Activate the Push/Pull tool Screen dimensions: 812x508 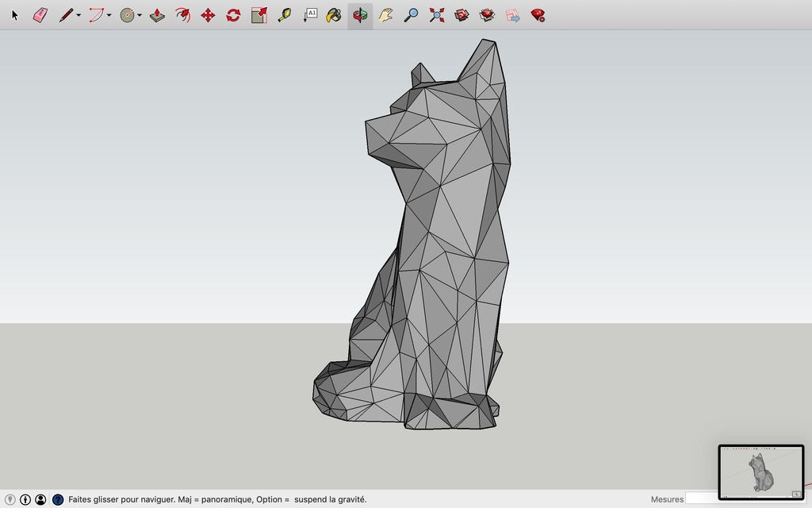(x=157, y=13)
